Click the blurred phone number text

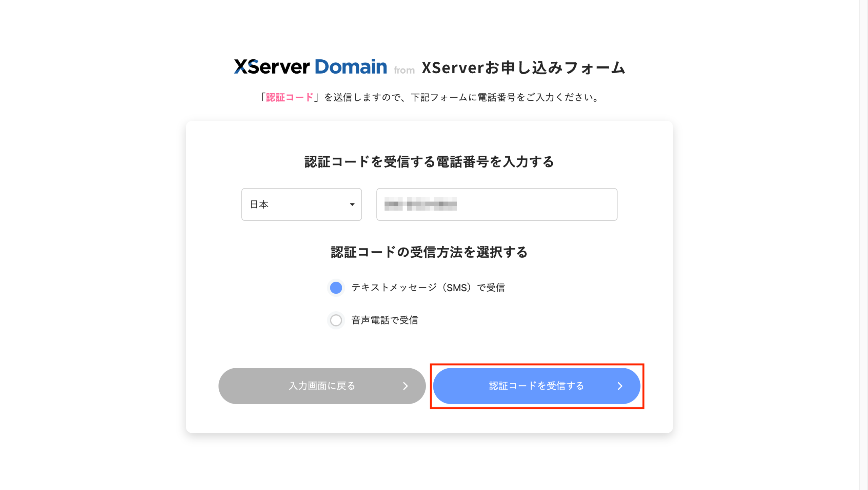(x=420, y=204)
